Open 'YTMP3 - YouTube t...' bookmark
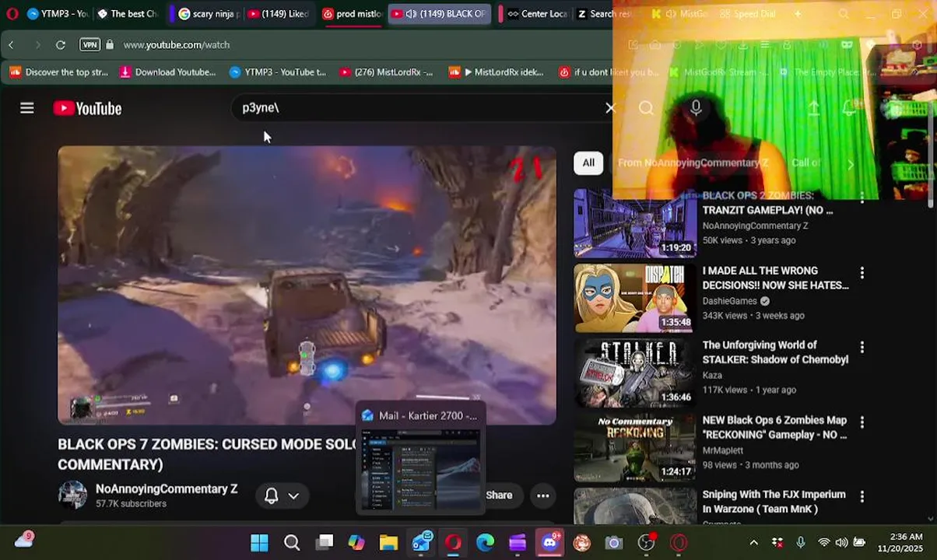937x560 pixels. coord(278,72)
